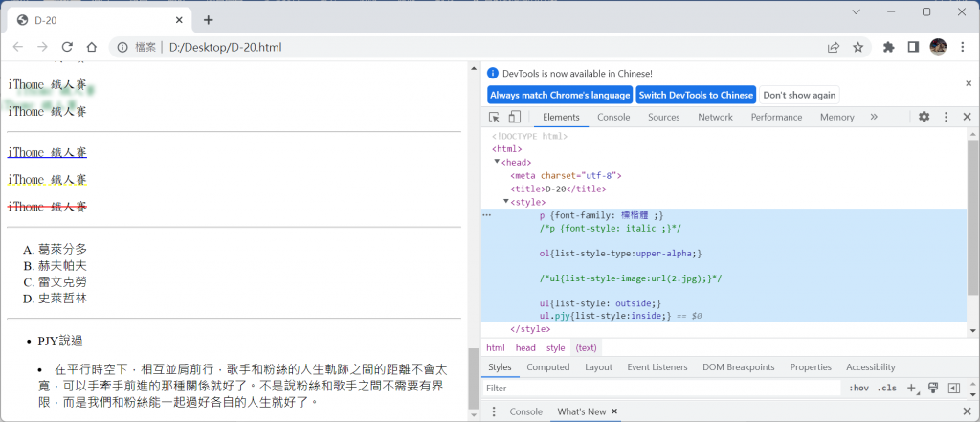Focus the Styles Filter input field
The width and height of the screenshot is (980, 422).
(662, 389)
